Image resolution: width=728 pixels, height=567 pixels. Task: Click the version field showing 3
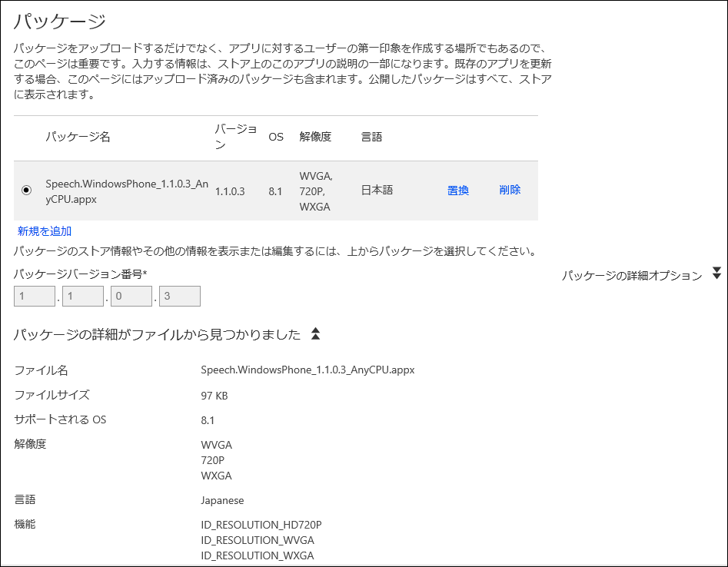[x=180, y=296]
